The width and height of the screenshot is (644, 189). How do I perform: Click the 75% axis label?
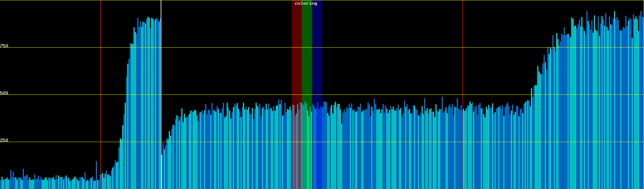tap(4, 46)
